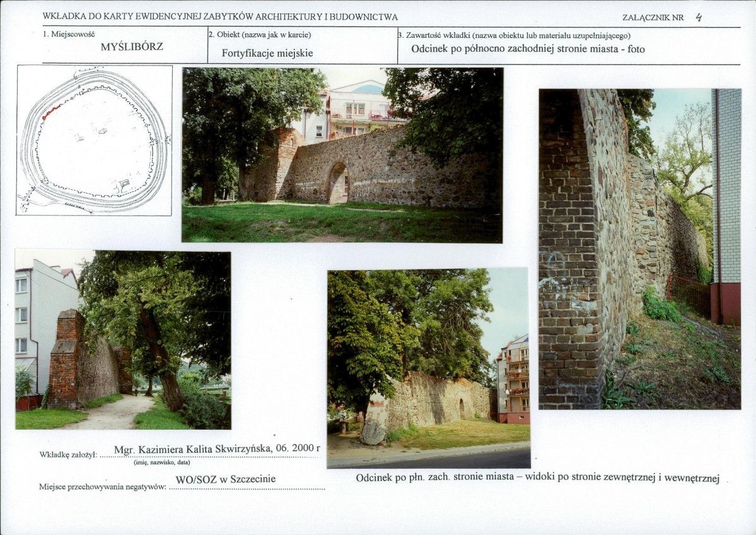Click the handwritten attachment number 4
The width and height of the screenshot is (756, 535).
698,18
